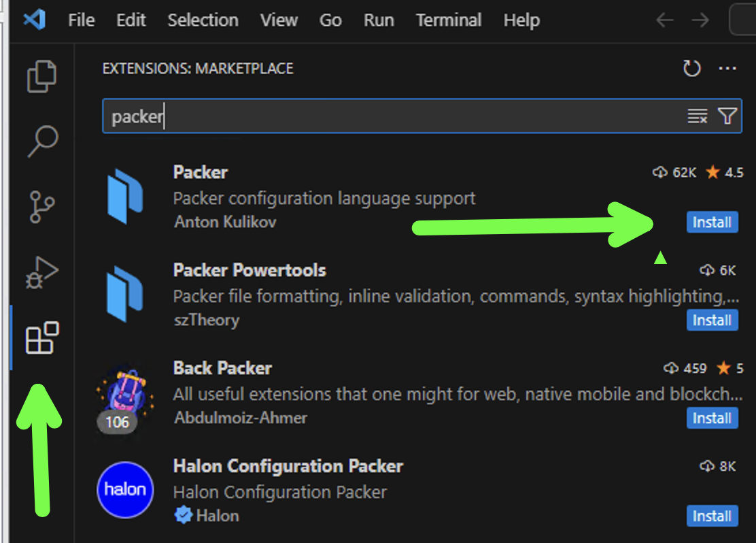Click the title bar command center box
This screenshot has height=543, width=756.
742,20
